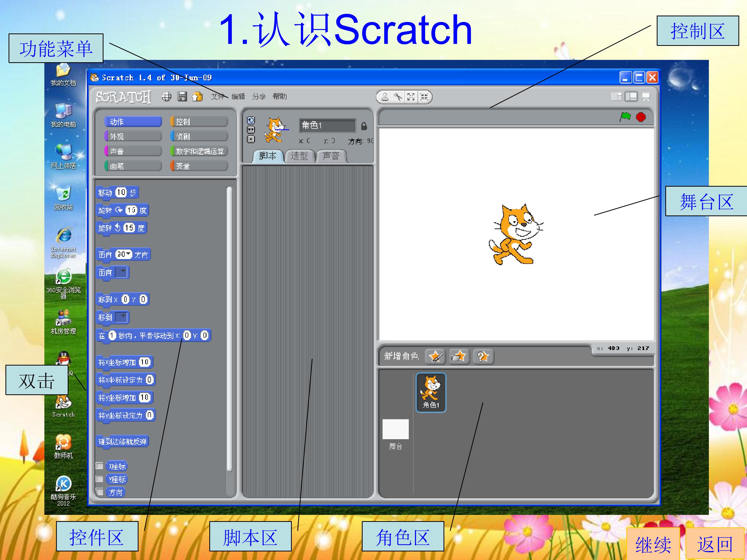Open the 编辑 menu

(238, 96)
